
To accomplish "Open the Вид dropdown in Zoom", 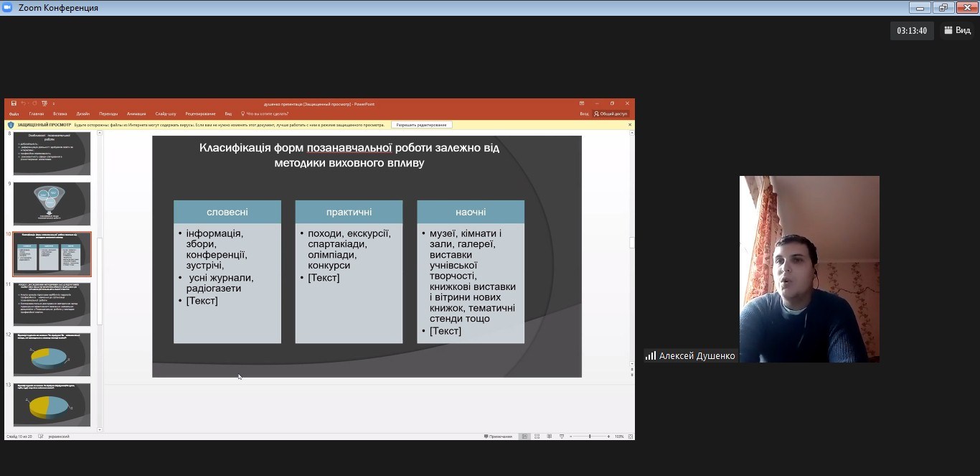I will point(958,30).
